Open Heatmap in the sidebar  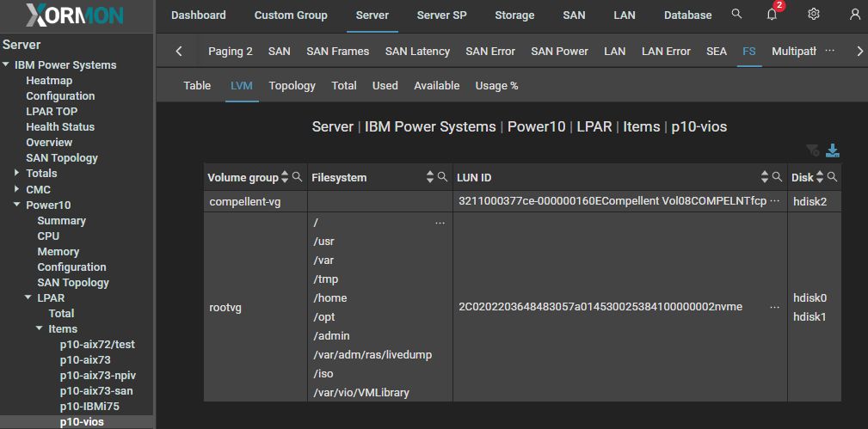click(x=49, y=80)
